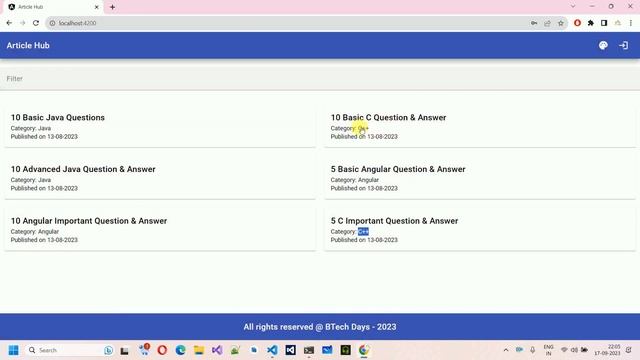Reload the page with the refresh icon
This screenshot has height=360, width=640.
click(36, 23)
